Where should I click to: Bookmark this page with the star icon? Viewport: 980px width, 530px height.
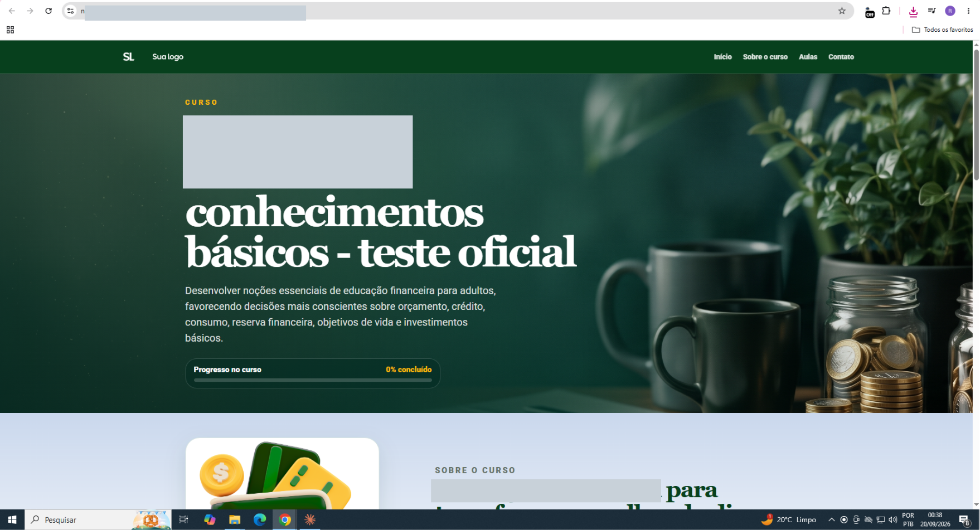point(842,11)
